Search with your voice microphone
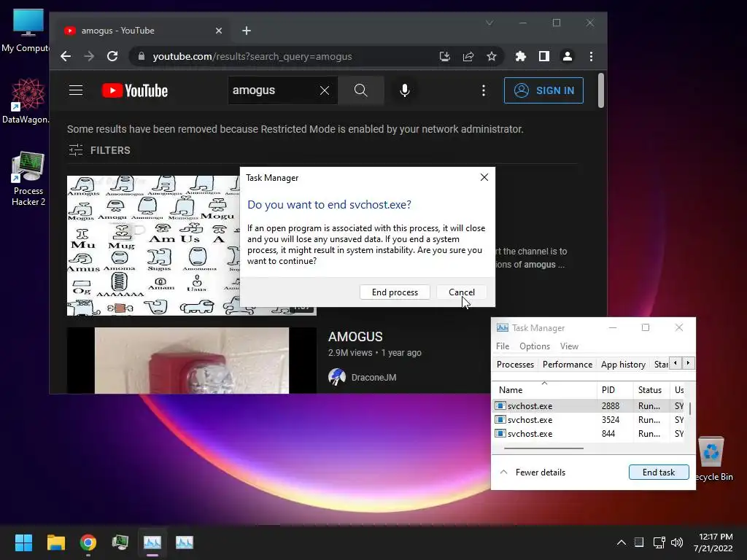Screen dimensions: 747x560 coord(404,90)
